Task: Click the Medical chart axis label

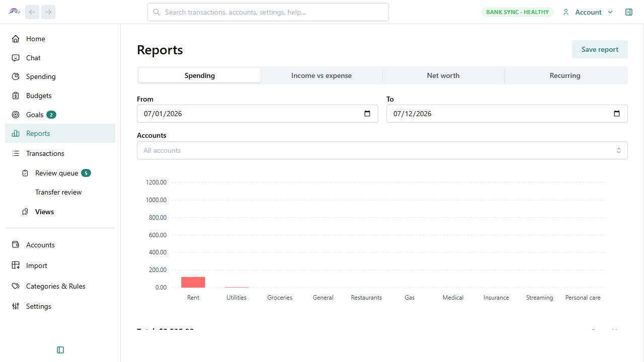Action: point(453,298)
